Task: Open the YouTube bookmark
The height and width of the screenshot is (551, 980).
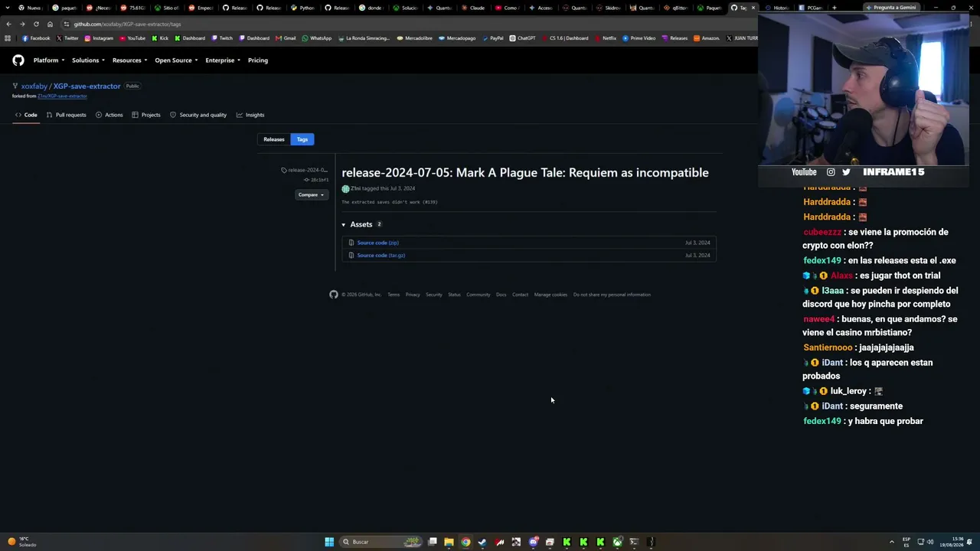Action: (132, 38)
